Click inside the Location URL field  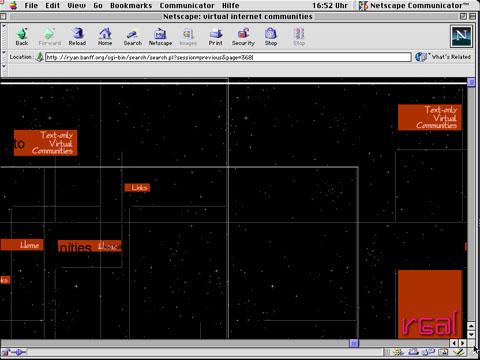coord(228,57)
